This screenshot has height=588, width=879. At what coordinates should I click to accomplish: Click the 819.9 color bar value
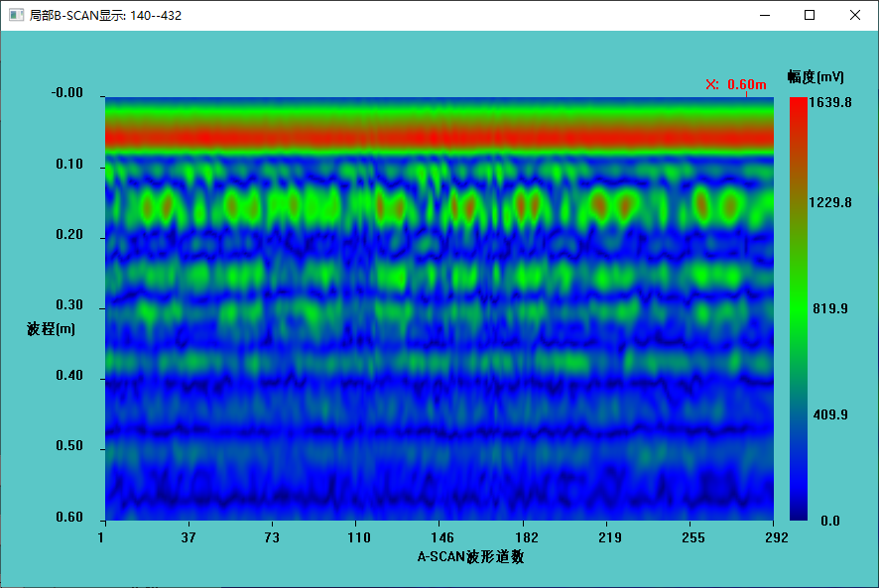coord(830,308)
